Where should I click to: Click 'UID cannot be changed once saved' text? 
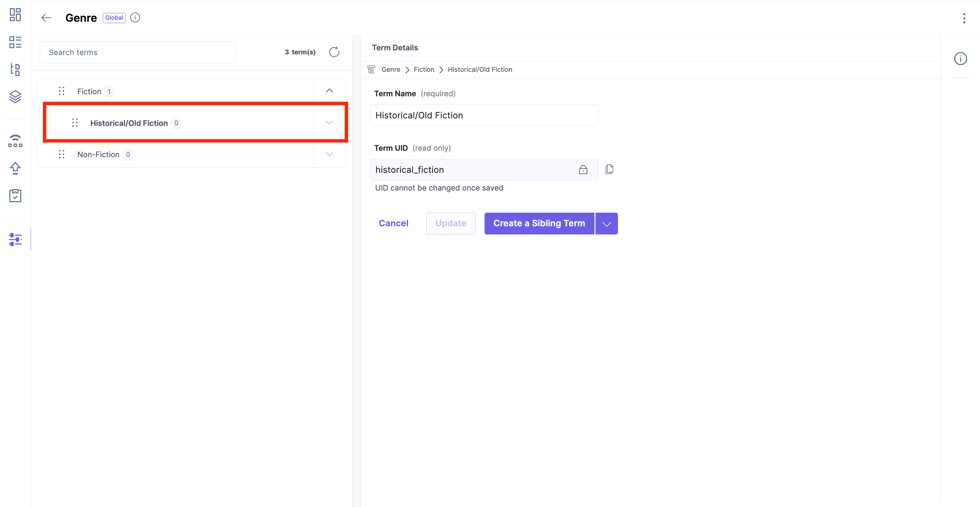click(x=439, y=188)
